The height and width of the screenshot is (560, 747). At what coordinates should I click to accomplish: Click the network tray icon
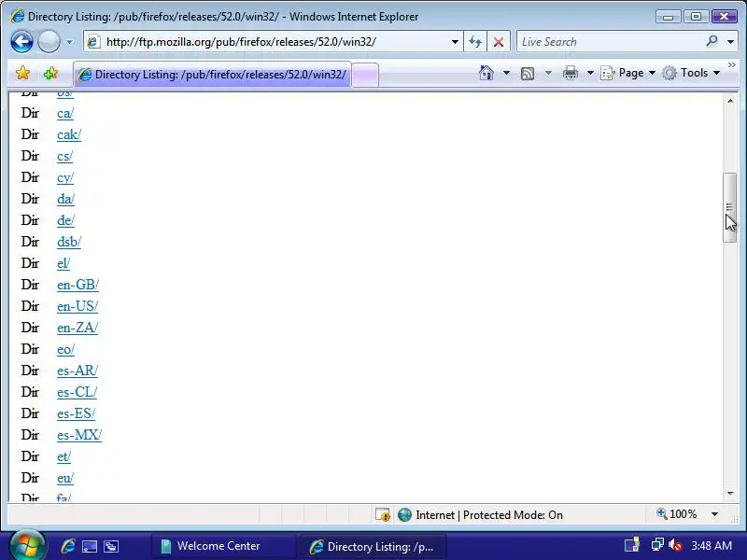click(657, 545)
